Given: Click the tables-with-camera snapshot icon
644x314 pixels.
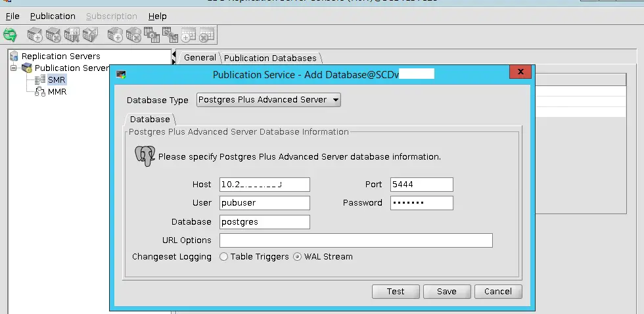Looking at the screenshot, I should (152, 35).
